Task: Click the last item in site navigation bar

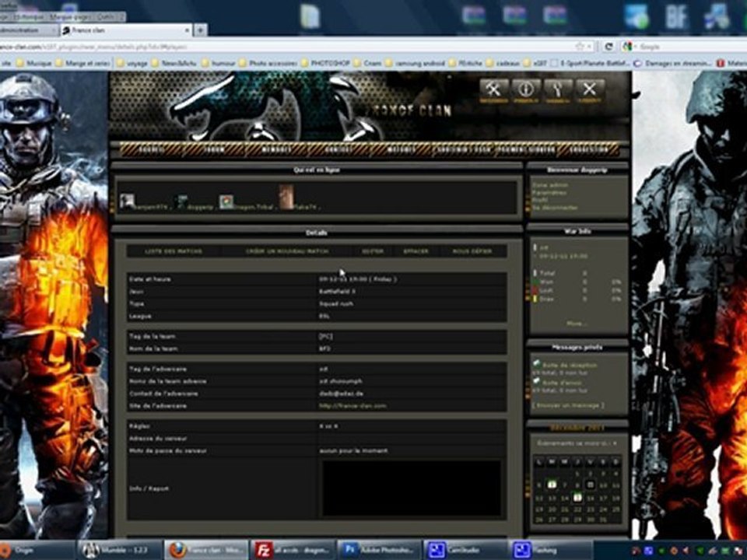Action: 589,150
